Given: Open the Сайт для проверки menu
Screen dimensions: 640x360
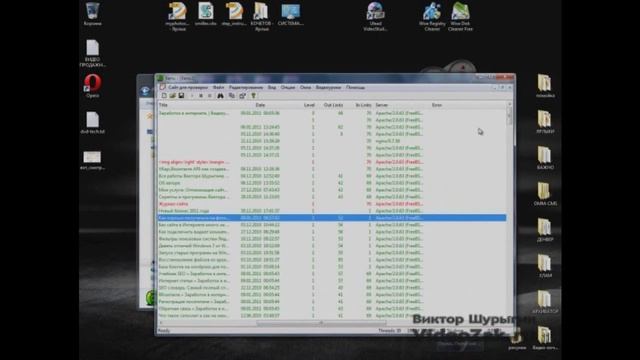Looking at the screenshot, I should 188,87.
